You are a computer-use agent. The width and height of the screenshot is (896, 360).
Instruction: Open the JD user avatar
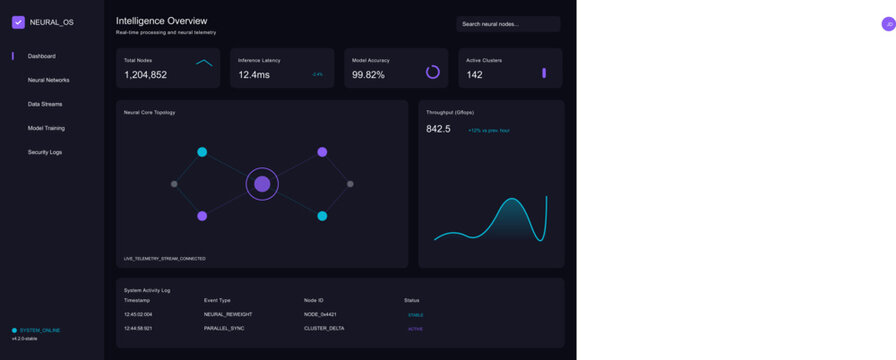pos(889,24)
